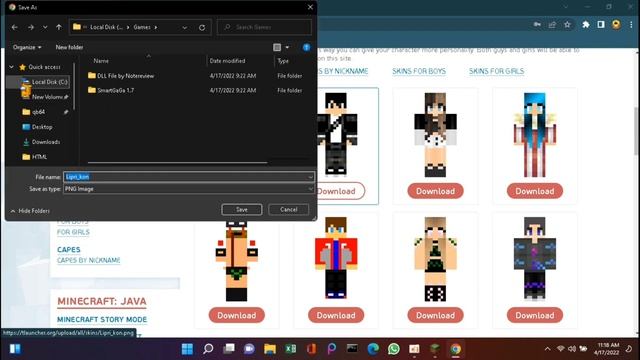Image resolution: width=640 pixels, height=360 pixels.
Task: Open the MINECRAFT: JAVA link
Action: point(102,302)
